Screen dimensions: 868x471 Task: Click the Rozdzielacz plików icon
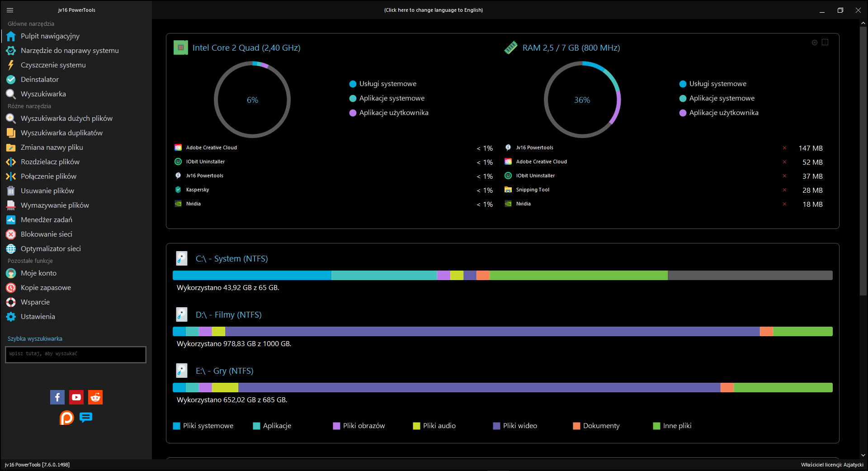[11, 162]
